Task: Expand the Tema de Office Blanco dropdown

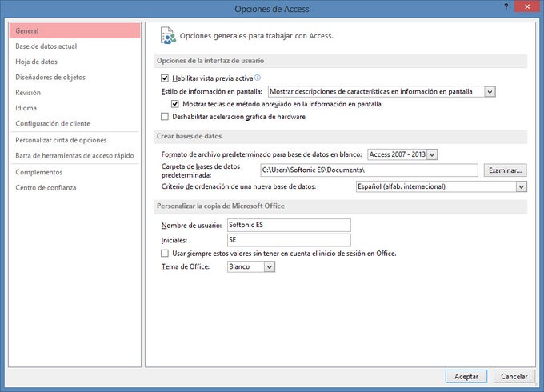Action: pos(270,266)
